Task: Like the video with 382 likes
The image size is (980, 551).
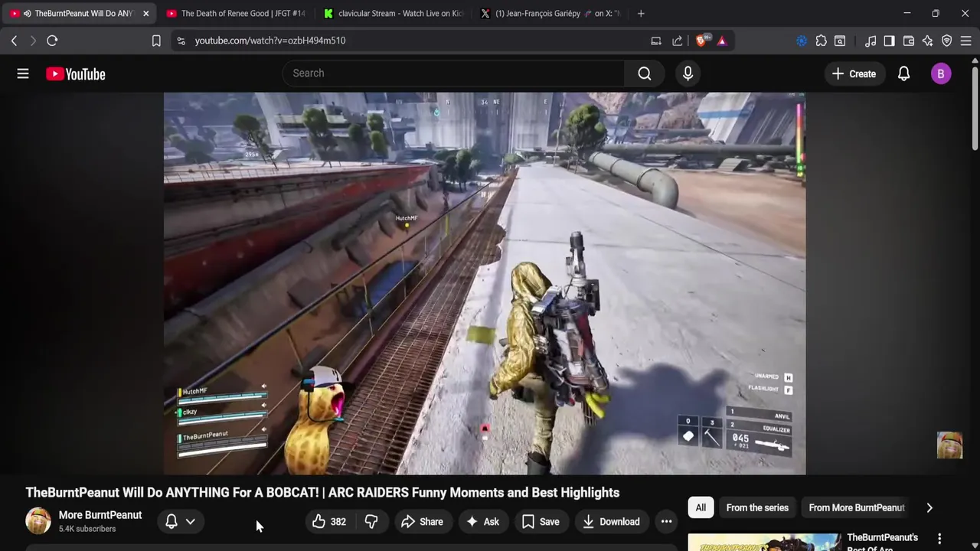Action: 329,521
